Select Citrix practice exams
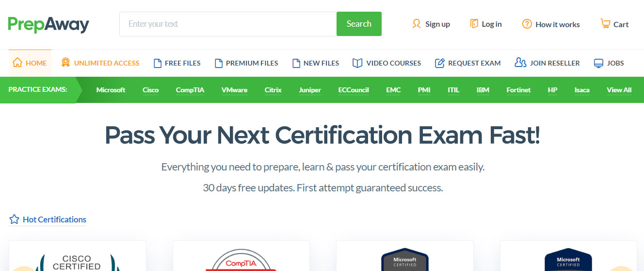The width and height of the screenshot is (644, 271). click(273, 90)
